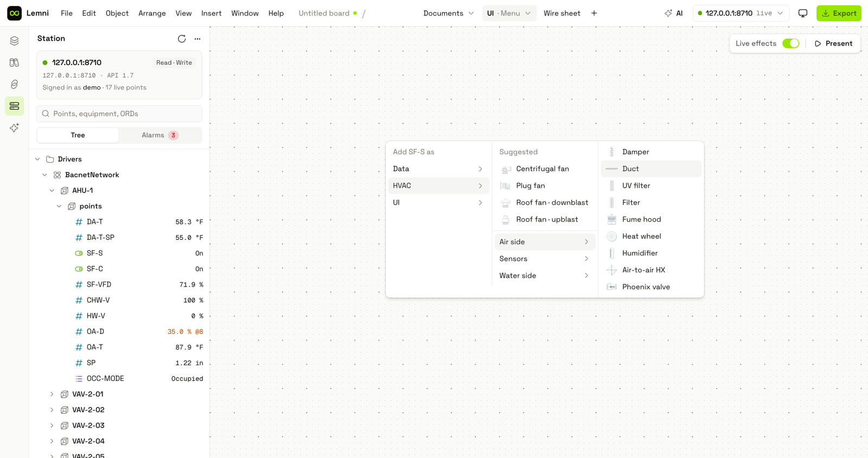Click the monitor display icon

[803, 13]
